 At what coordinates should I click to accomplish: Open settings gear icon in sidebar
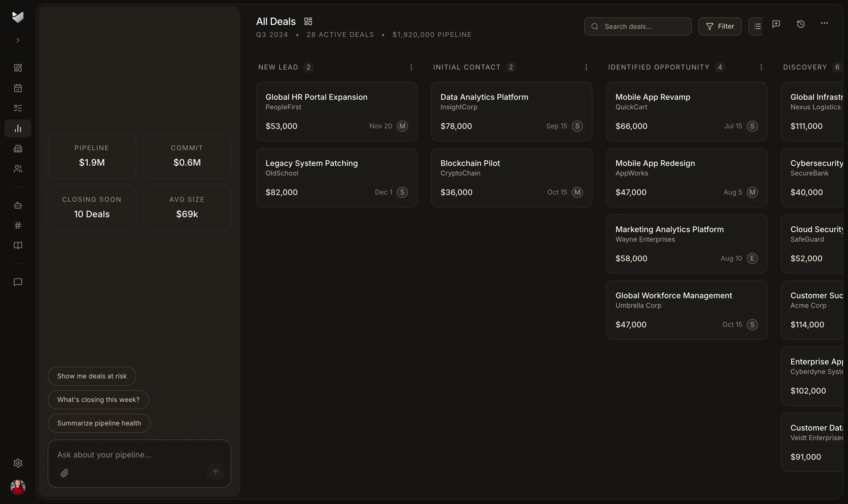coord(18,463)
